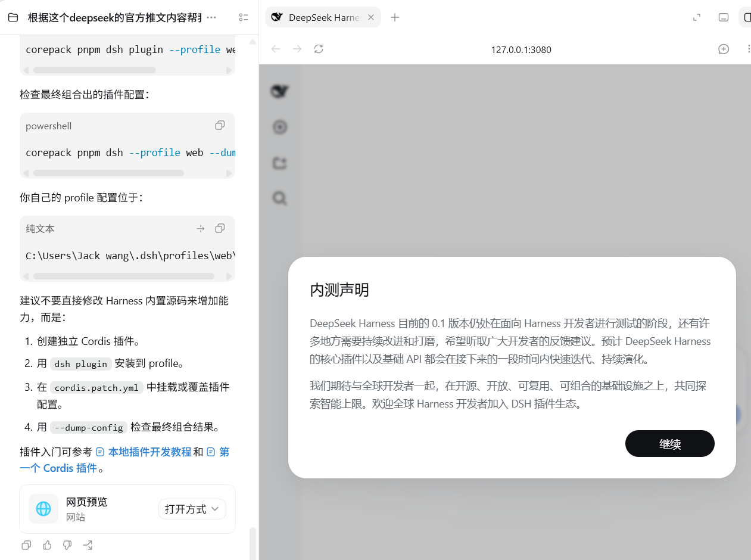Screen dimensions: 751x560
Task: Click the DeepSeek whale logo in sidebar
Action: 280,91
